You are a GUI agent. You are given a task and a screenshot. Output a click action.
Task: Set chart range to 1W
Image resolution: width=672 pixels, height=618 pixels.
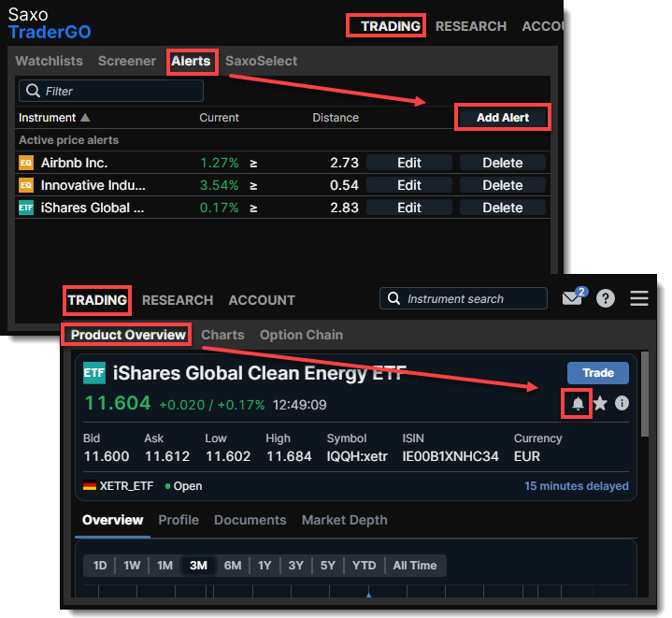132,566
